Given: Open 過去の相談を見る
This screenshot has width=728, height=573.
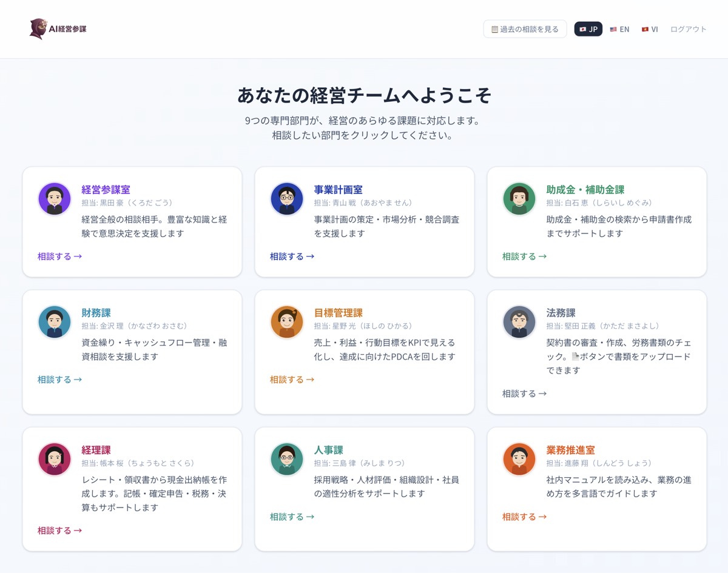Looking at the screenshot, I should pos(525,28).
